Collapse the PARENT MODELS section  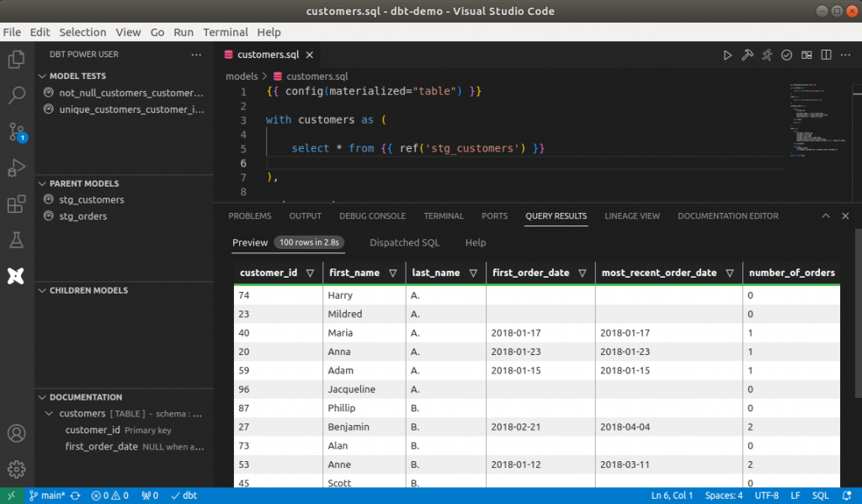42,183
